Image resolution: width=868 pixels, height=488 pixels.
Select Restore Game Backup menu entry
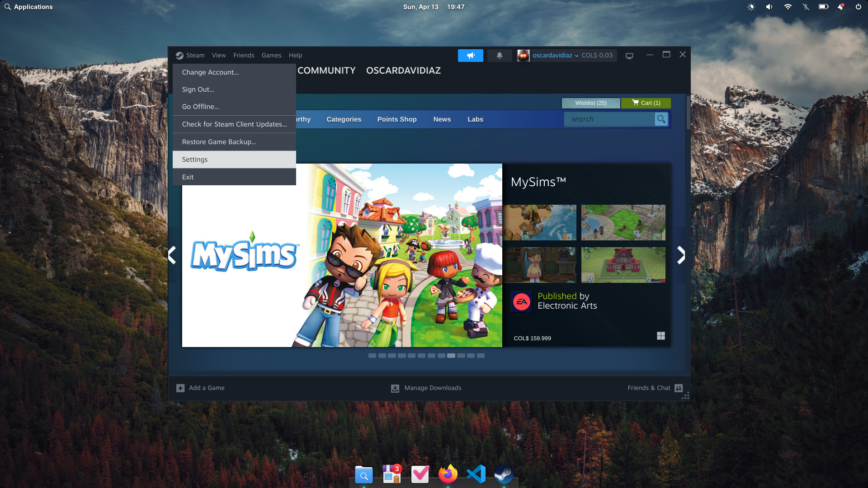[234, 142]
